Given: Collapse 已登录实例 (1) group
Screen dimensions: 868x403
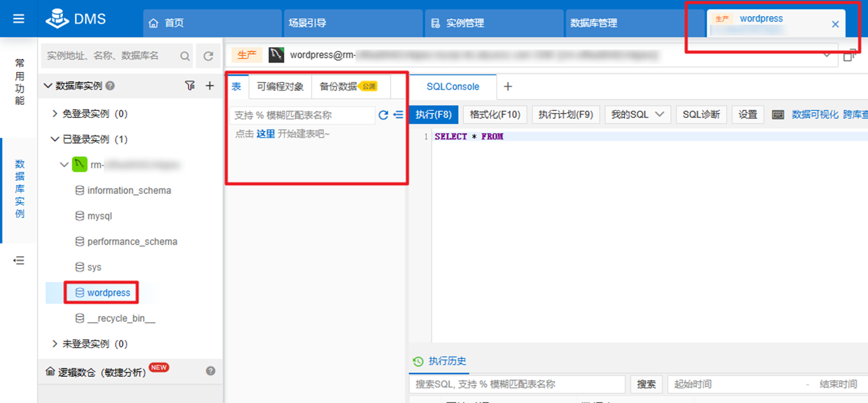Looking at the screenshot, I should 55,139.
